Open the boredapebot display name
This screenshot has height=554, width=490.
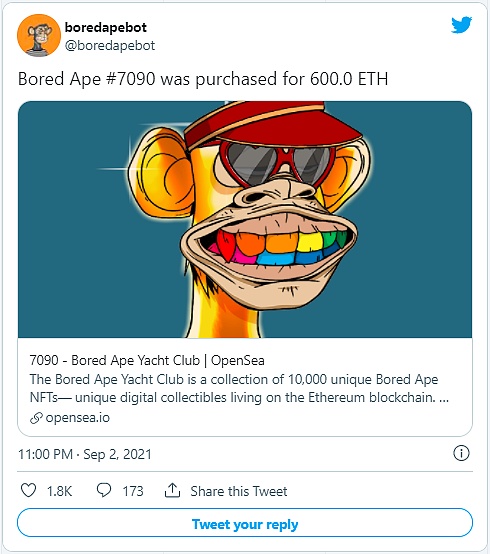[x=106, y=27]
